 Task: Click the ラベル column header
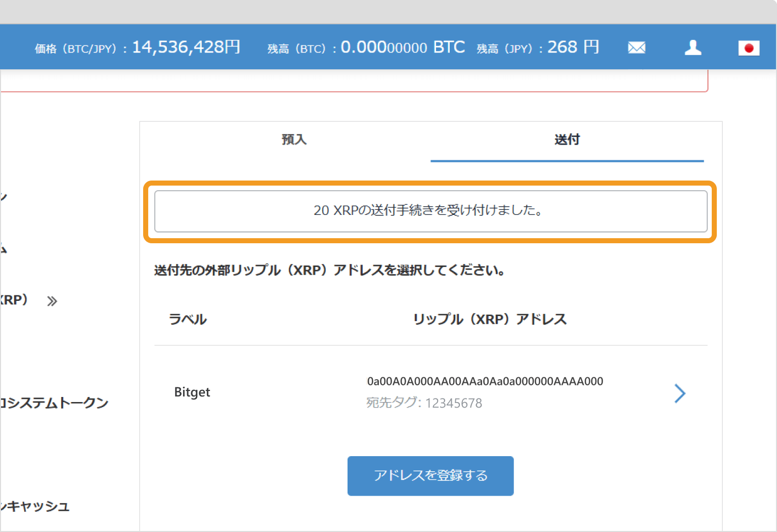pyautogui.click(x=188, y=319)
